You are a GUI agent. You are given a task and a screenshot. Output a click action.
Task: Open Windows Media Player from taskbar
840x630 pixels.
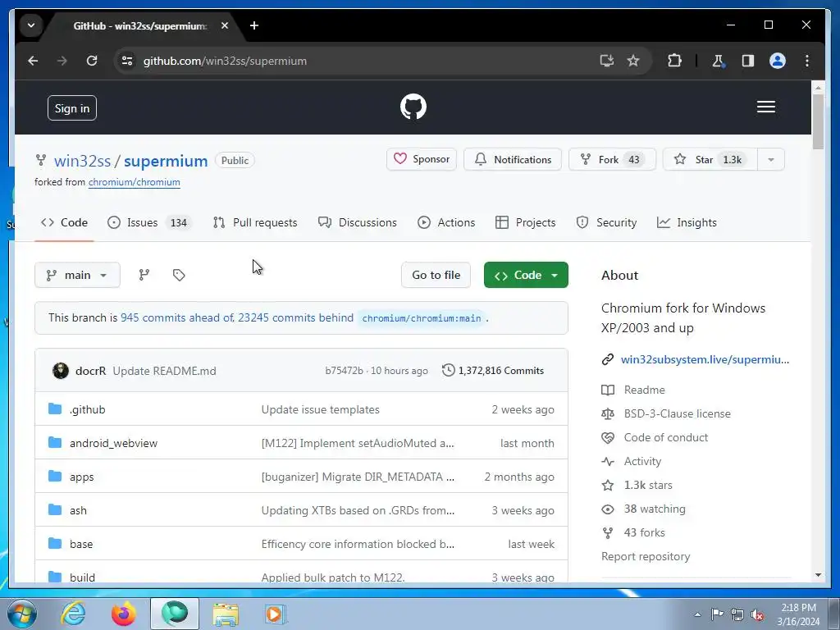(x=276, y=614)
